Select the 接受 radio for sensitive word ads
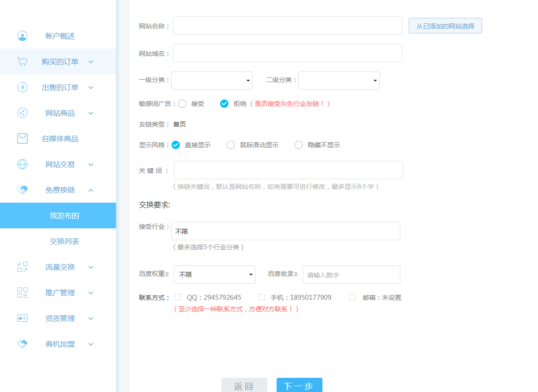 182,104
